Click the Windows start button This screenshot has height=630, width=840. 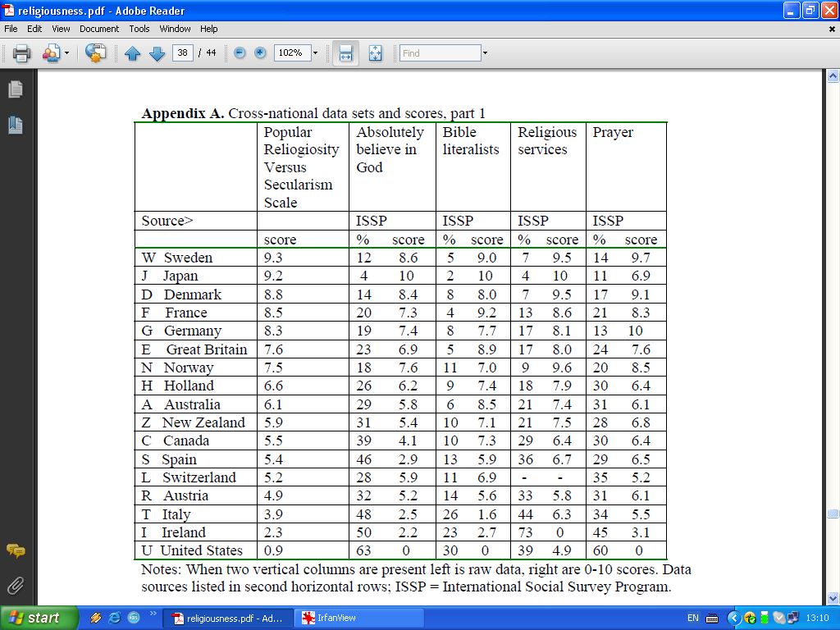[x=39, y=618]
